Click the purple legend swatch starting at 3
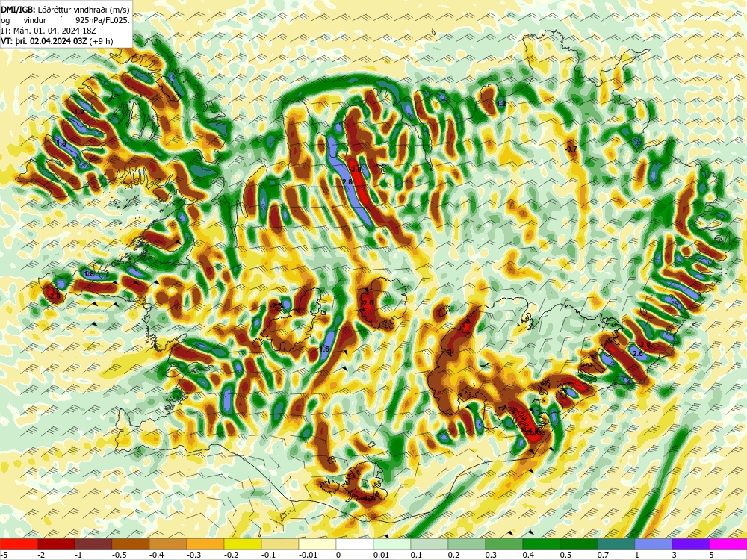 point(691,544)
